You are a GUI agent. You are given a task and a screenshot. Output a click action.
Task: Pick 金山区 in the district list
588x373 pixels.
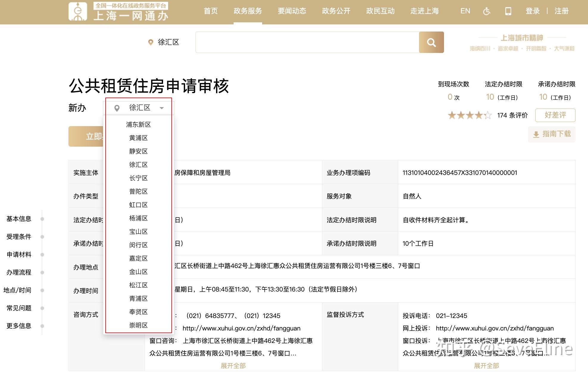point(138,272)
